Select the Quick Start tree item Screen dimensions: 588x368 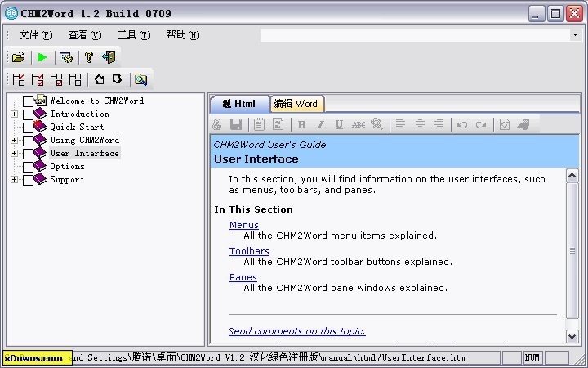pyautogui.click(x=78, y=127)
